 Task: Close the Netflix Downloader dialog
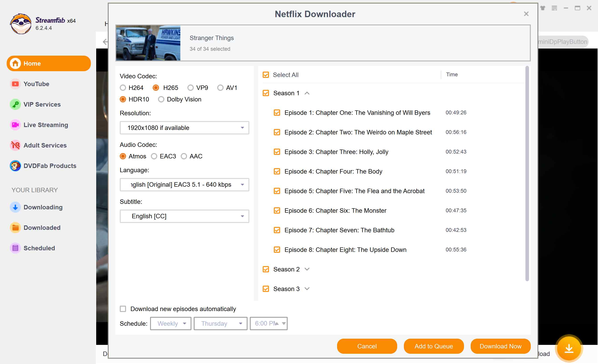(526, 14)
